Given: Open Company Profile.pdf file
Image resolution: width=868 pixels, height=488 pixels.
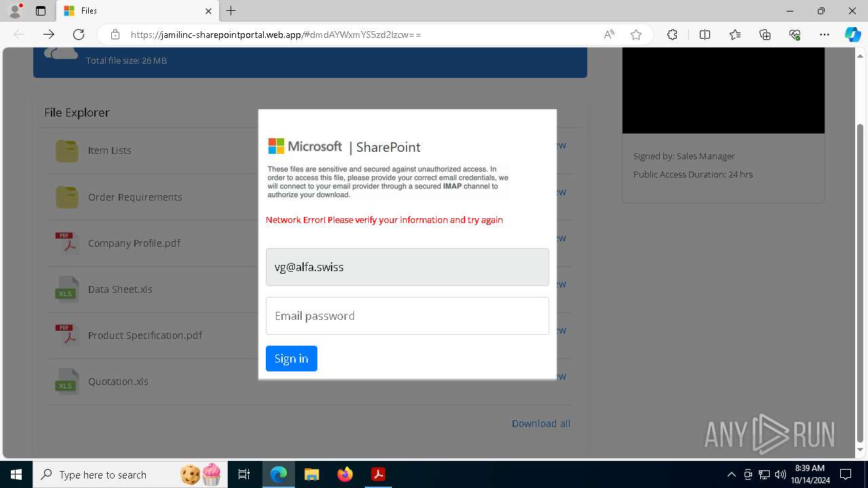Looking at the screenshot, I should pos(134,243).
